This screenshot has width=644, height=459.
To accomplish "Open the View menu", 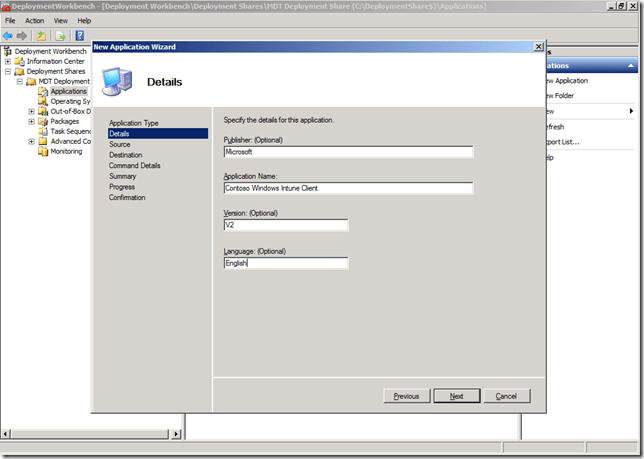I will click(60, 21).
